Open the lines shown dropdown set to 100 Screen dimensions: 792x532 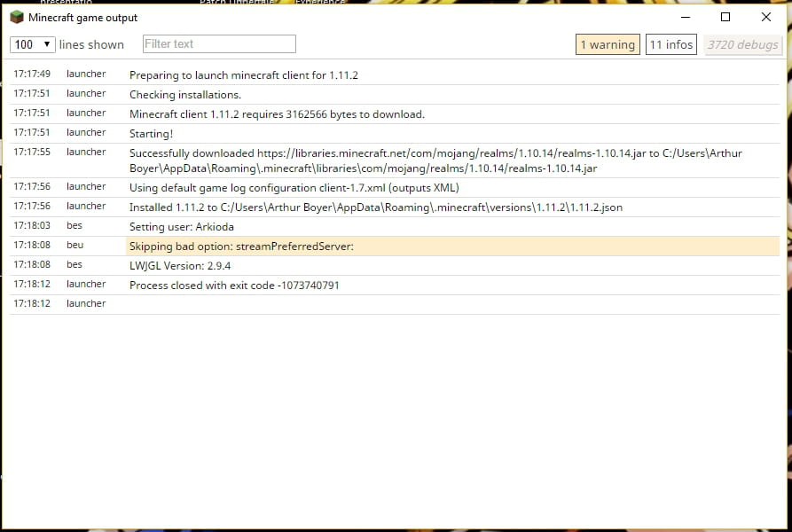pyautogui.click(x=32, y=44)
